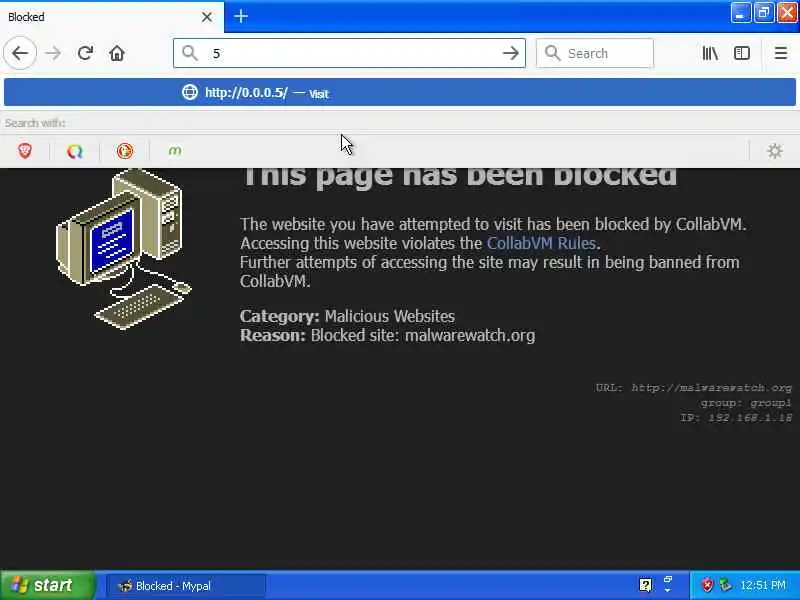
Task: Select the http://0.0.0.5/ Visit suggestion
Action: click(400, 93)
